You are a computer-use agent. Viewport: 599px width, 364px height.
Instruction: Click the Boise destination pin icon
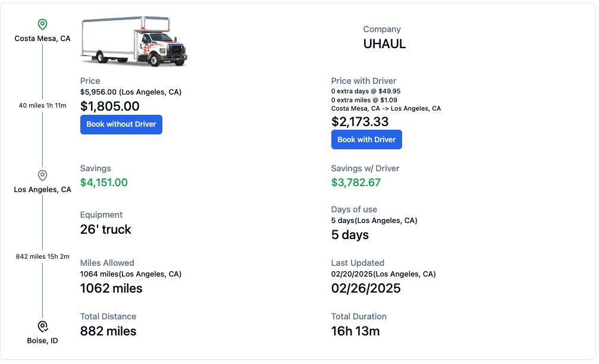pyautogui.click(x=42, y=327)
